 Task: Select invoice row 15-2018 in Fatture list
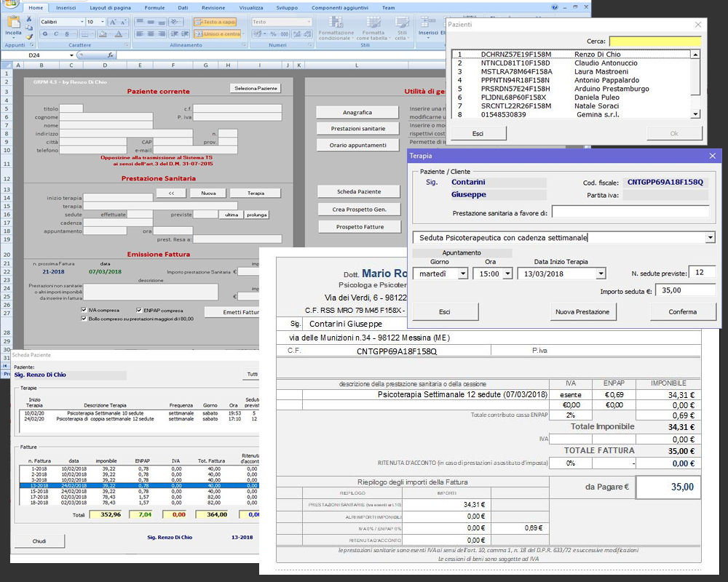pyautogui.click(x=139, y=491)
